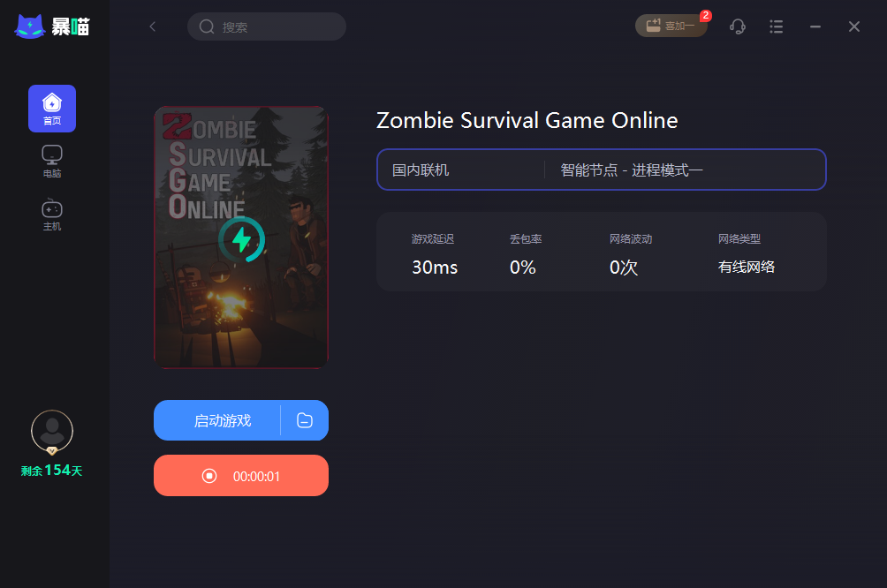
Task: Click the 网络类型 label
Action: click(739, 239)
